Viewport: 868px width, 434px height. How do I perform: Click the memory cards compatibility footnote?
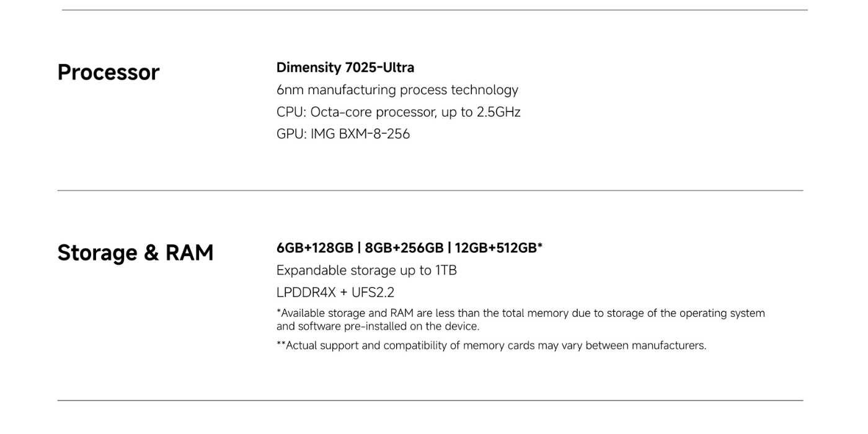point(491,345)
